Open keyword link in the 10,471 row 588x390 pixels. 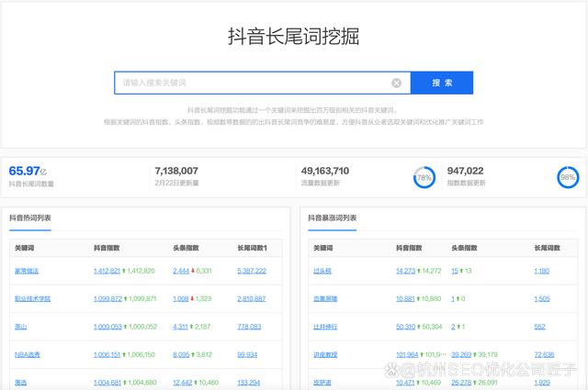coord(322,383)
